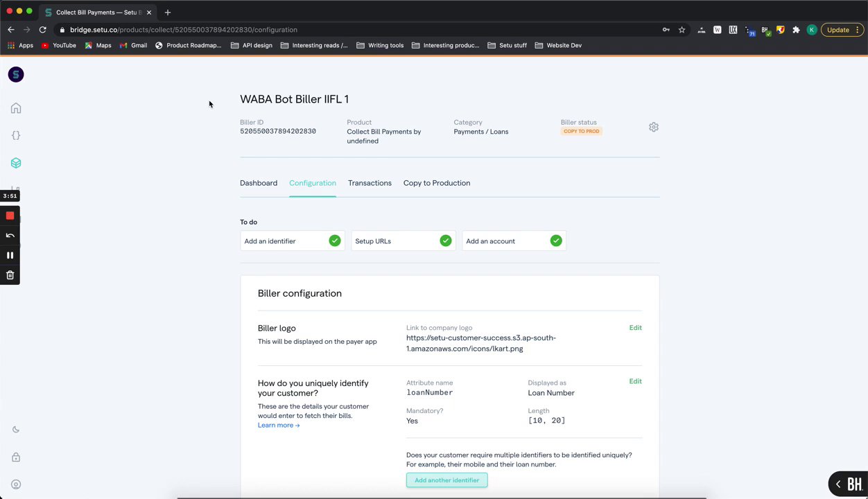Screen dimensions: 868x499
Task: Delete the recording with trash icon
Action: pos(10,275)
